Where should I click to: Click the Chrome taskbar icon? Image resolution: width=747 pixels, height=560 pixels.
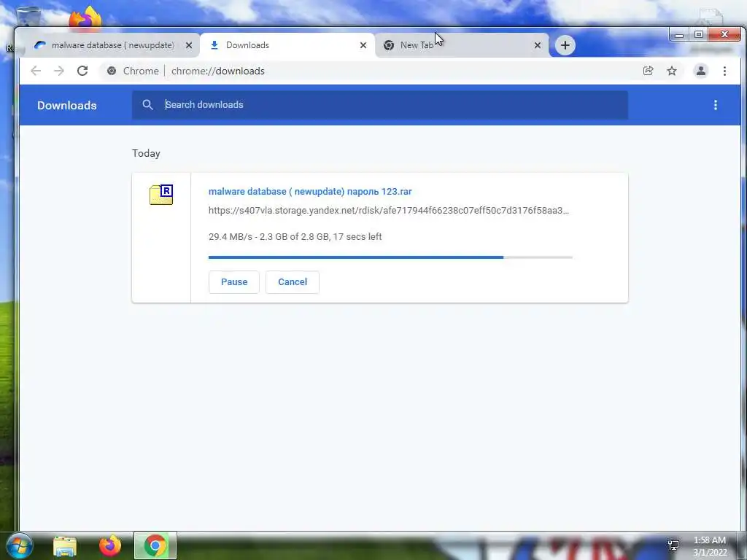155,545
